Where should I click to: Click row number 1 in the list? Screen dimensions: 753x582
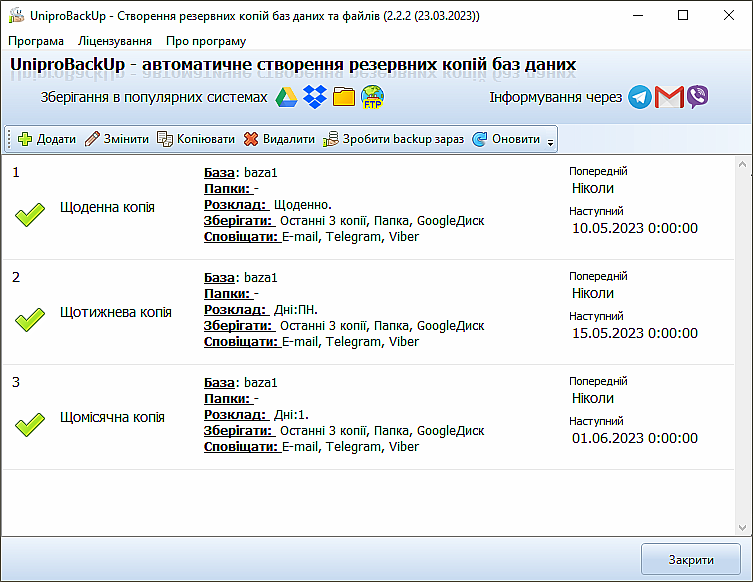point(16,172)
